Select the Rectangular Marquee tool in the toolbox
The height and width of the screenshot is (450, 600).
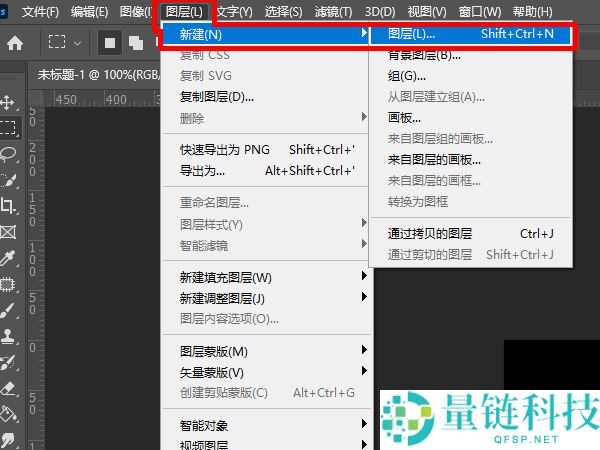pos(8,127)
